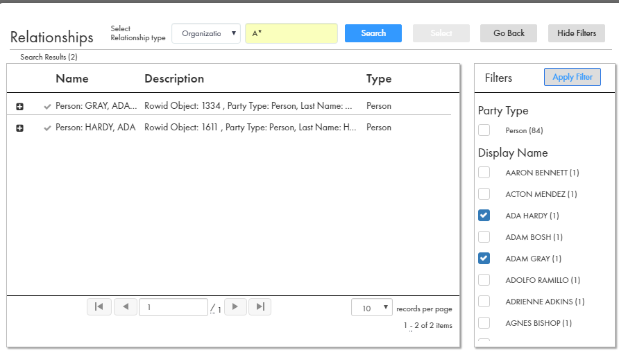Go to previous page of results
The image size is (619, 364).
[126, 307]
